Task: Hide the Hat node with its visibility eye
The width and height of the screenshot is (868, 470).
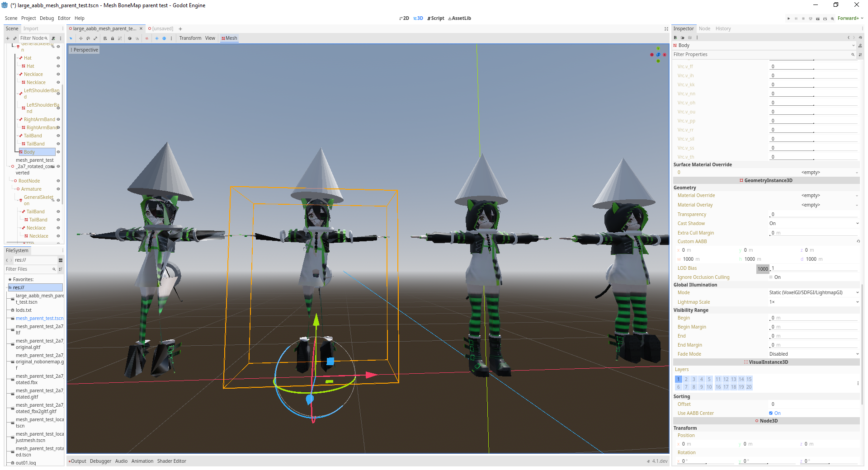Action: click(x=57, y=58)
